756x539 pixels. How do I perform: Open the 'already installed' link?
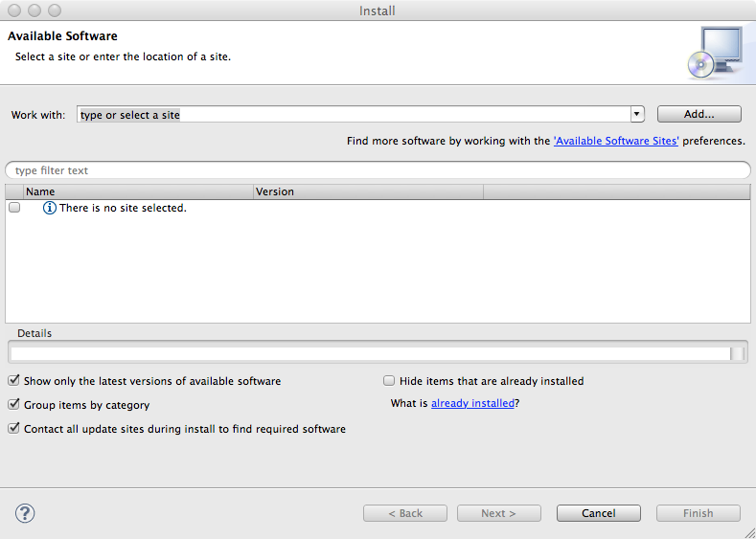click(x=472, y=404)
